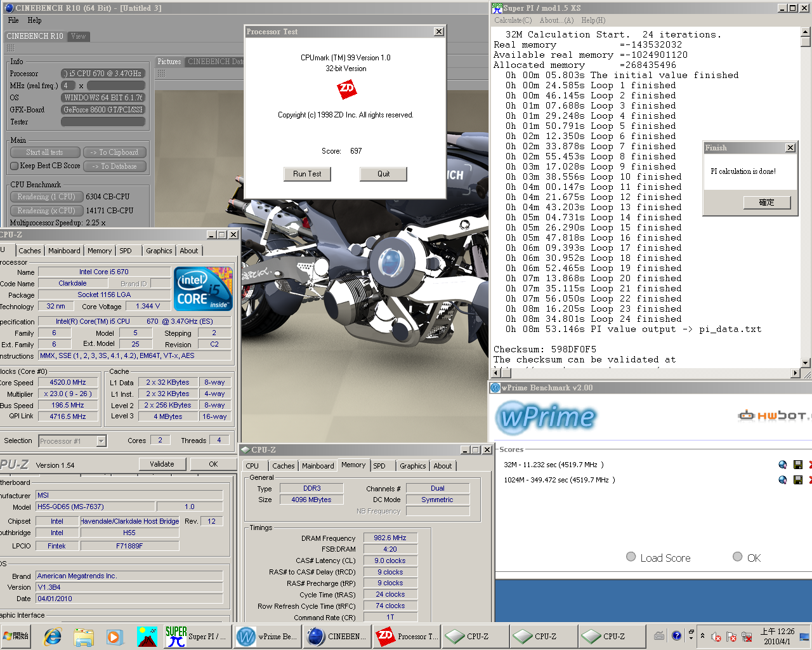Save the 32M wPrime score disk icon

click(798, 465)
